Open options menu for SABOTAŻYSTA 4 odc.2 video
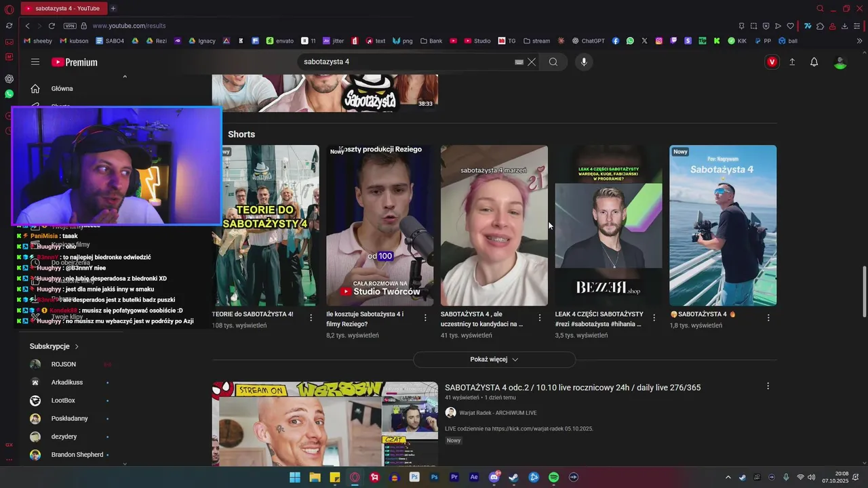 click(x=768, y=386)
